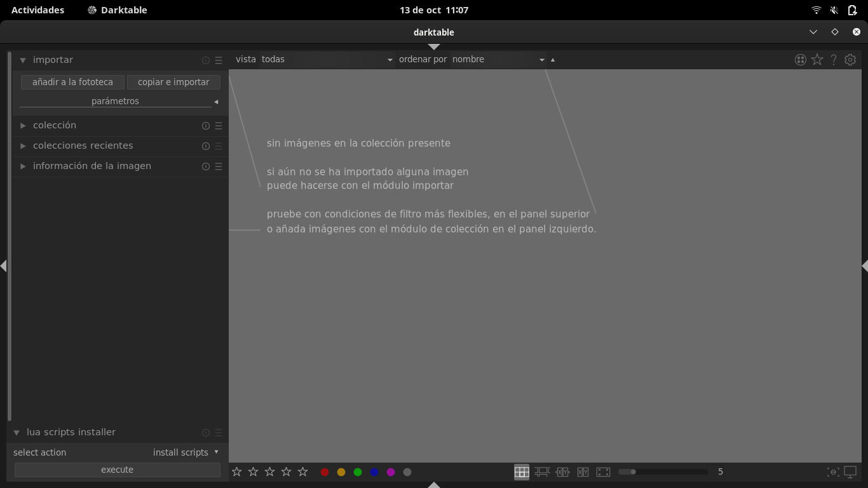Viewport: 868px width, 488px height.
Task: Expand información de la imagen module
Action: pyautogui.click(x=23, y=166)
